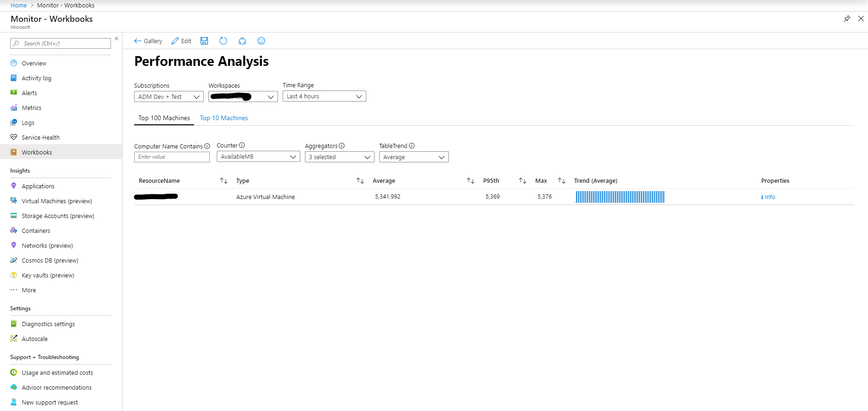Open the Time Range dropdown
868x411 pixels.
pyautogui.click(x=324, y=96)
